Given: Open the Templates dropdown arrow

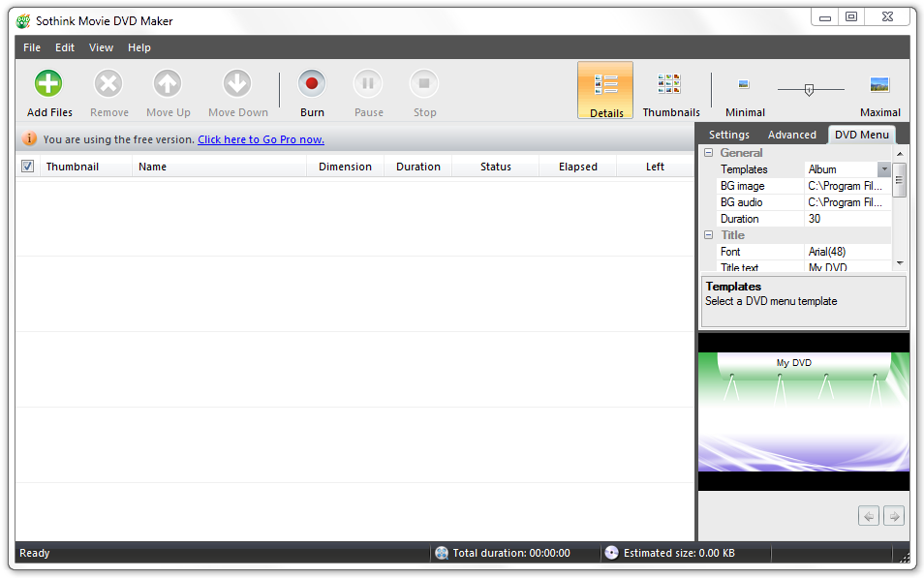Looking at the screenshot, I should coord(884,169).
